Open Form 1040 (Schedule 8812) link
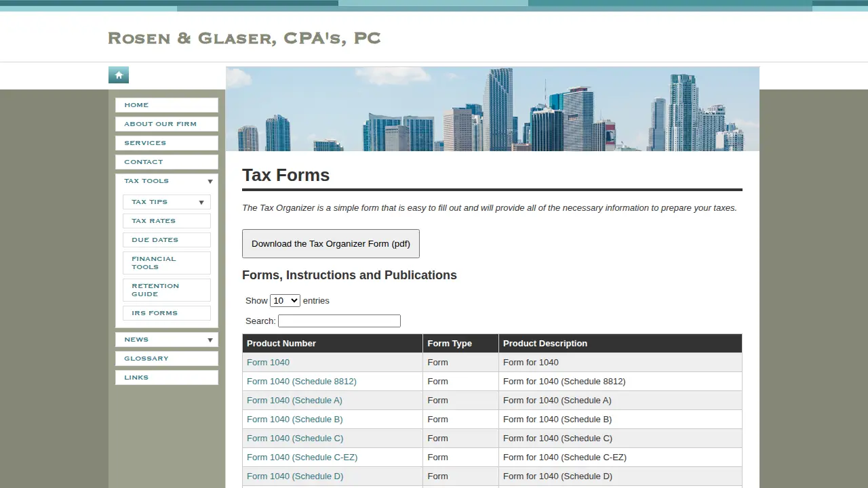The height and width of the screenshot is (488, 868). tap(302, 382)
